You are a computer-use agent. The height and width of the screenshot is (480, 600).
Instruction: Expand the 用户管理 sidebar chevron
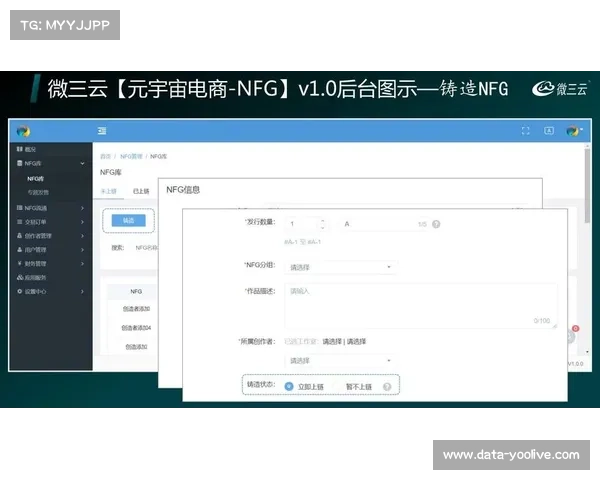click(82, 250)
